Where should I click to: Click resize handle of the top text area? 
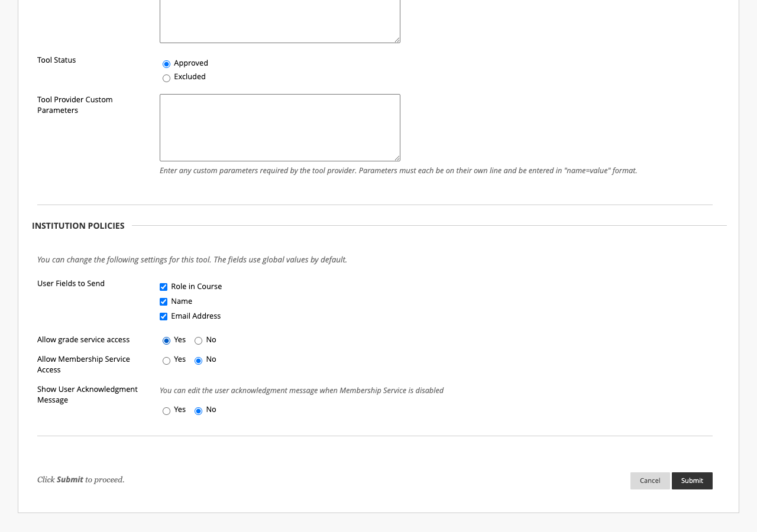[x=397, y=40]
